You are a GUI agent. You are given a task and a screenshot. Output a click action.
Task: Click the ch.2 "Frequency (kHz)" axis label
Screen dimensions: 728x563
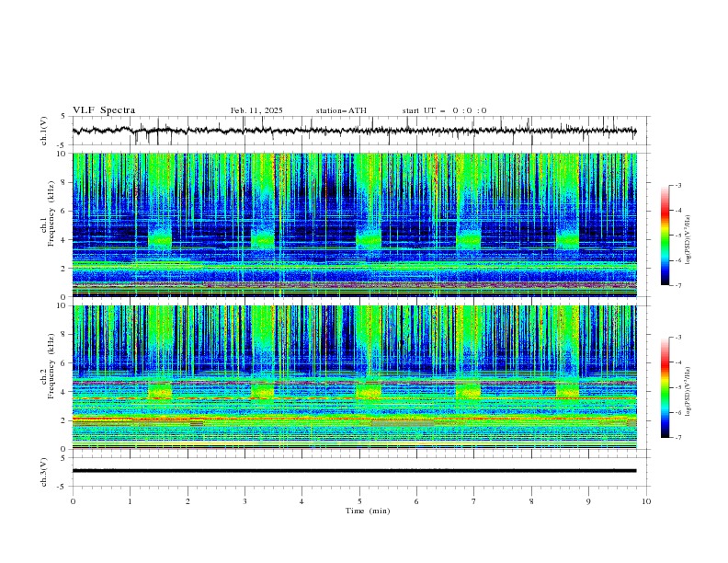pyautogui.click(x=51, y=365)
